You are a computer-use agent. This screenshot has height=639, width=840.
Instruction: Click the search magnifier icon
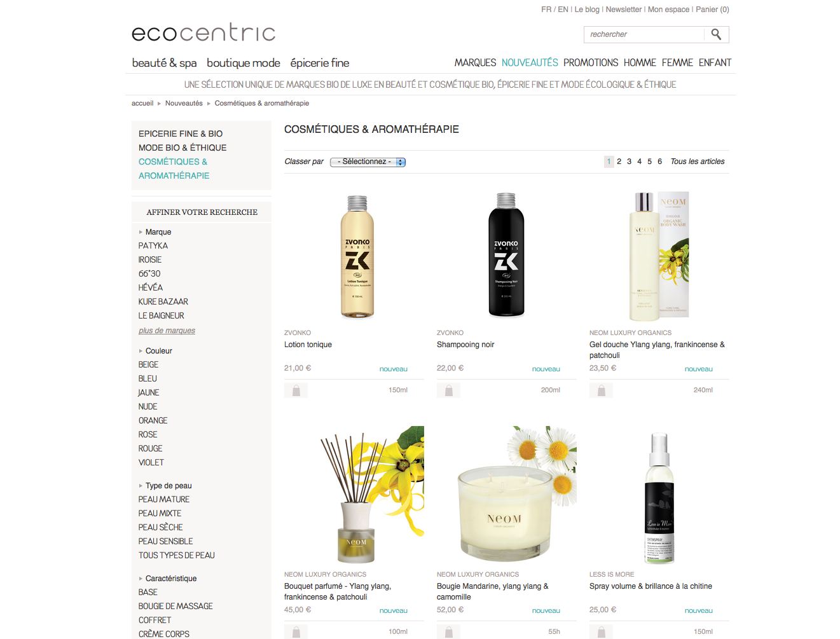point(716,34)
